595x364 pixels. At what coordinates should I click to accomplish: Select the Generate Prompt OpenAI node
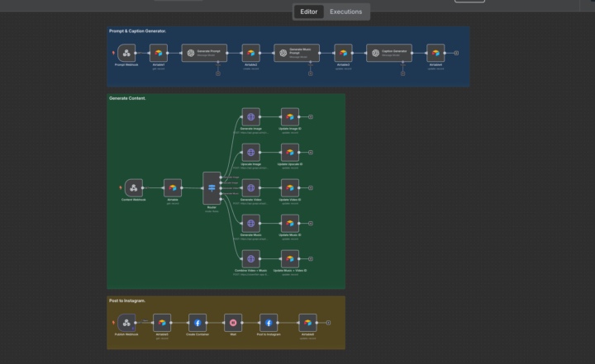coord(204,53)
